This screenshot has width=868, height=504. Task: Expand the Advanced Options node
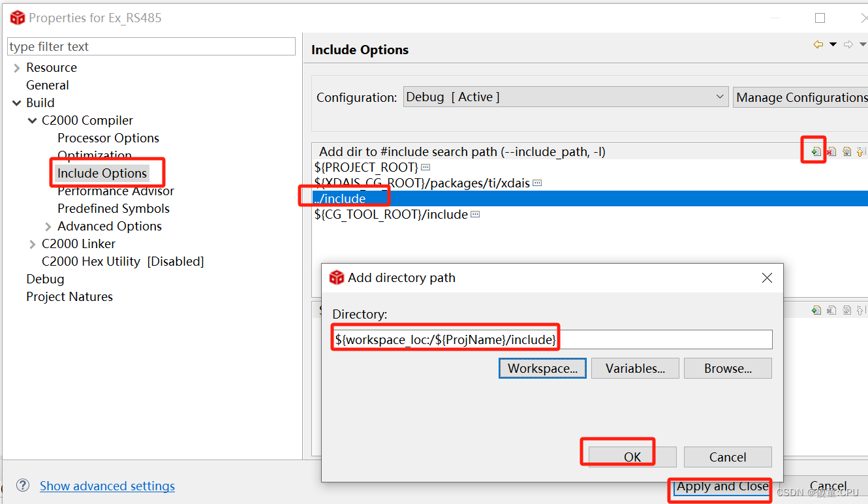[x=48, y=227]
